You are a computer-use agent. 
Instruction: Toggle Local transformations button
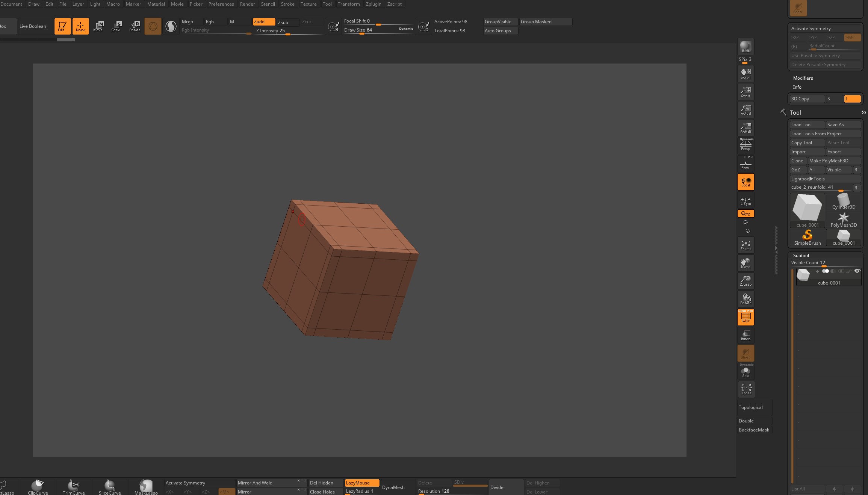[746, 182]
